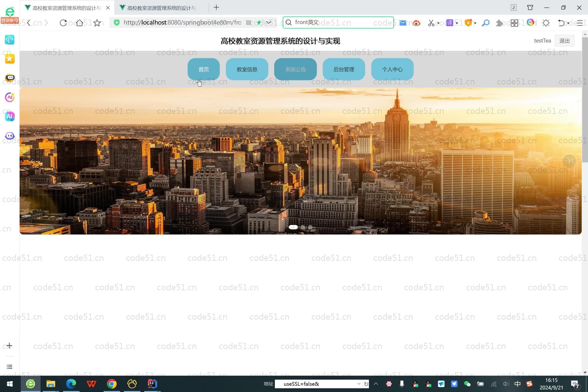Toggle the brightness/night mode sun icon
The width and height of the screenshot is (588, 392).
(x=546, y=23)
